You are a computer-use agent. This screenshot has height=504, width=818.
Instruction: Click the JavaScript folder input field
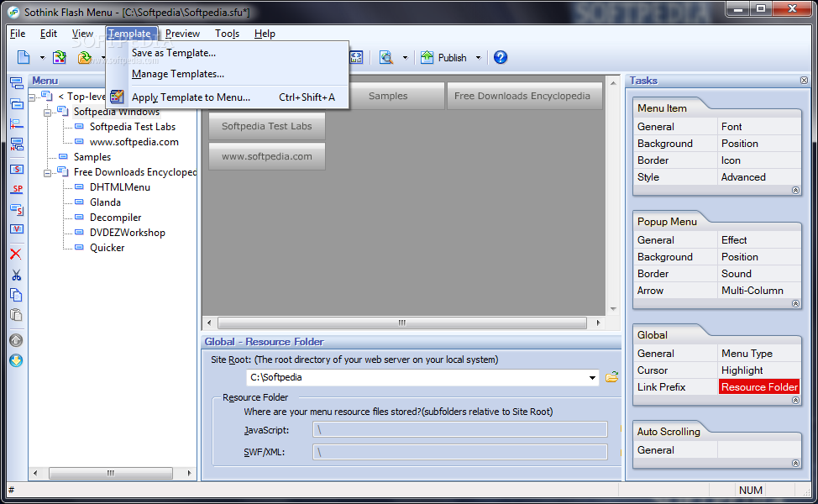tap(459, 430)
